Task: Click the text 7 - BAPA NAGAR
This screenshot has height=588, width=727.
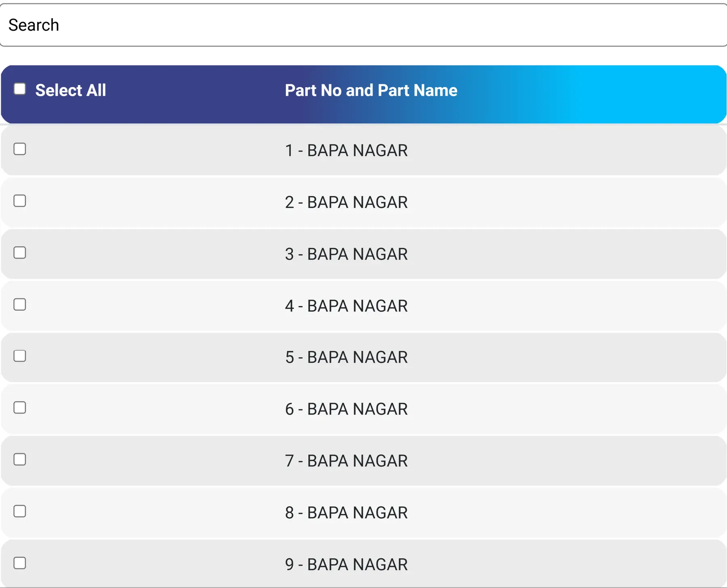Action: click(x=347, y=461)
